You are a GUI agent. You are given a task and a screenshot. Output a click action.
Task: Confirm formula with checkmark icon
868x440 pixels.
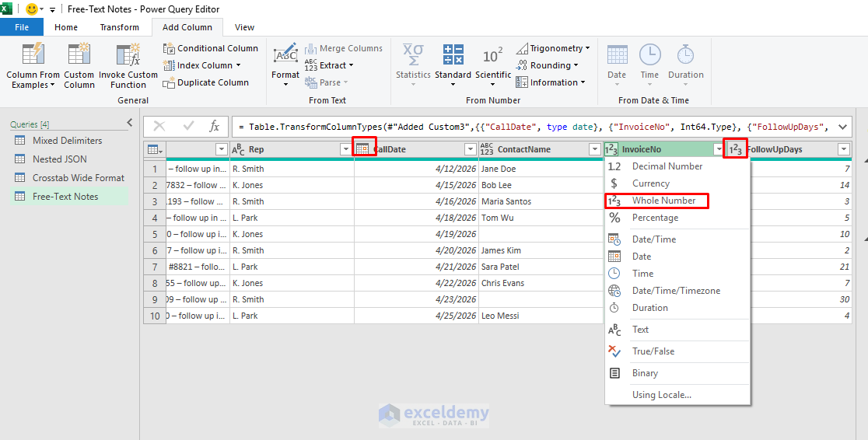188,127
